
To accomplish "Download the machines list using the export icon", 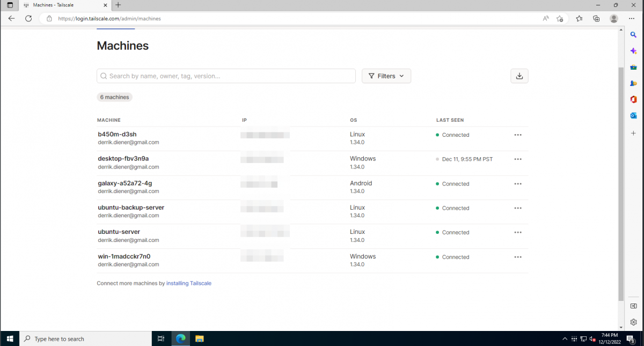I will (519, 76).
